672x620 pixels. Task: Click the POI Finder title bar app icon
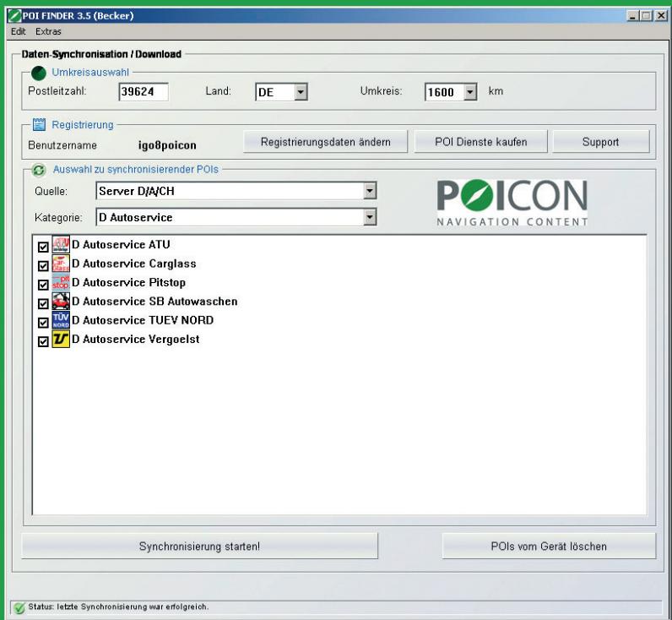coord(14,16)
